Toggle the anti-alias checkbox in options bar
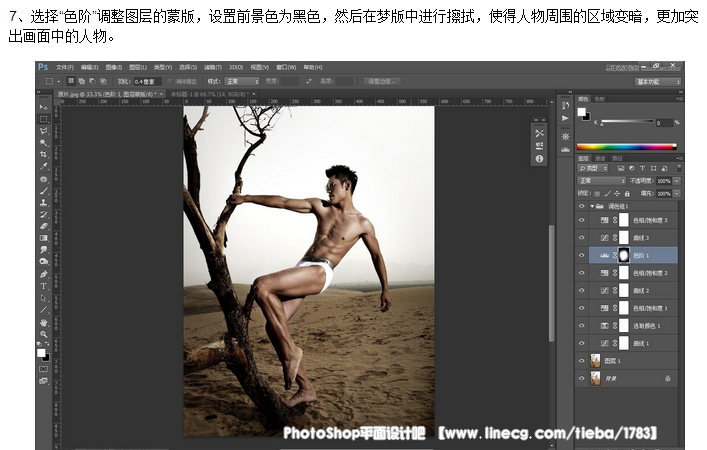Viewport: 707px width, 450px height. click(170, 82)
